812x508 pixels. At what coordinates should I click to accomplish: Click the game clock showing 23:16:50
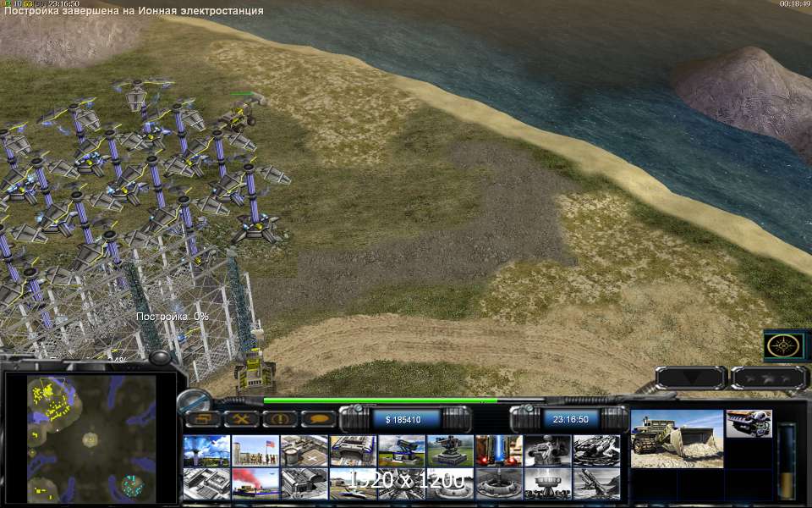pyautogui.click(x=571, y=419)
